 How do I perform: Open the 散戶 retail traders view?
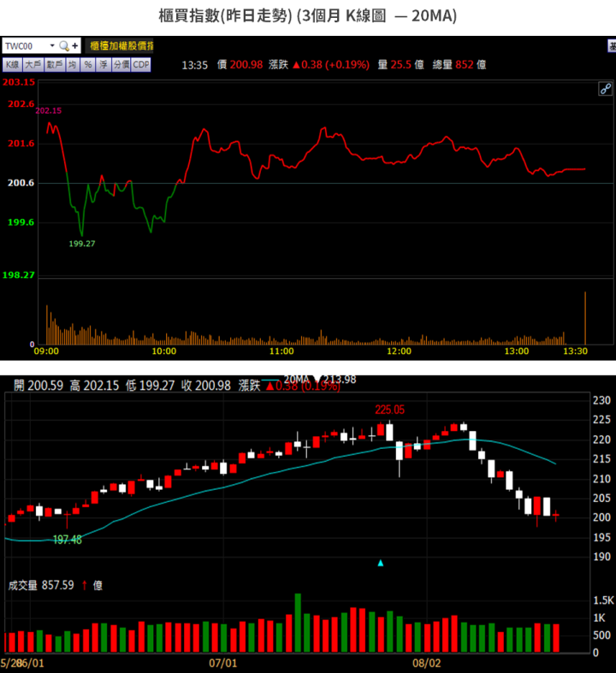tap(55, 65)
